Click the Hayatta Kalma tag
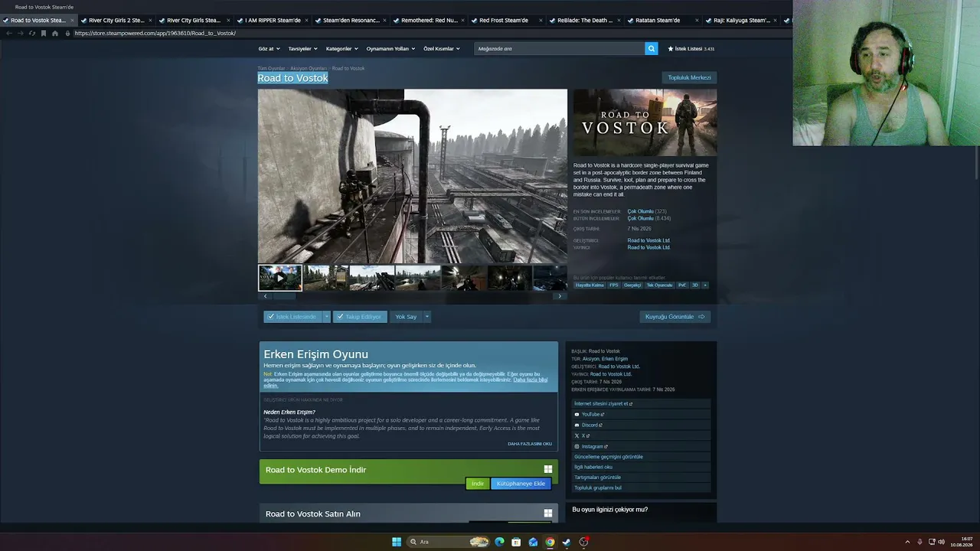 point(590,285)
